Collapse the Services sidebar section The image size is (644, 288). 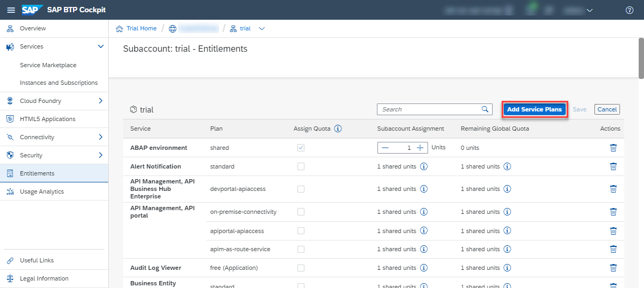(x=101, y=46)
